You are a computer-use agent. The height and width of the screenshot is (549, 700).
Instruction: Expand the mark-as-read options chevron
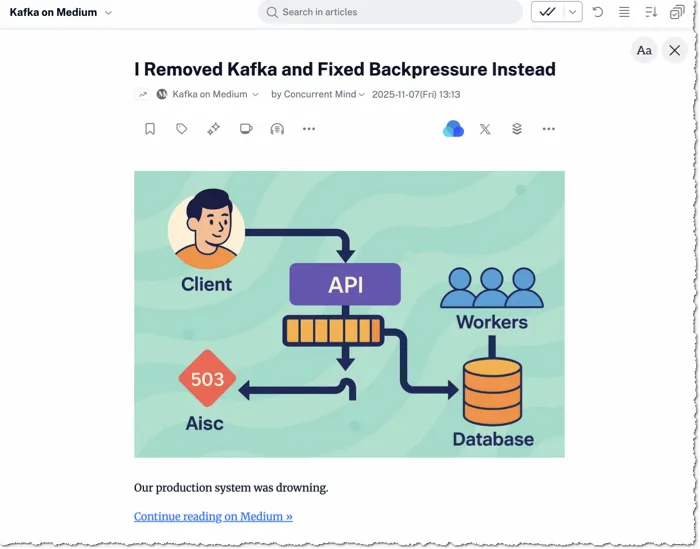click(572, 12)
